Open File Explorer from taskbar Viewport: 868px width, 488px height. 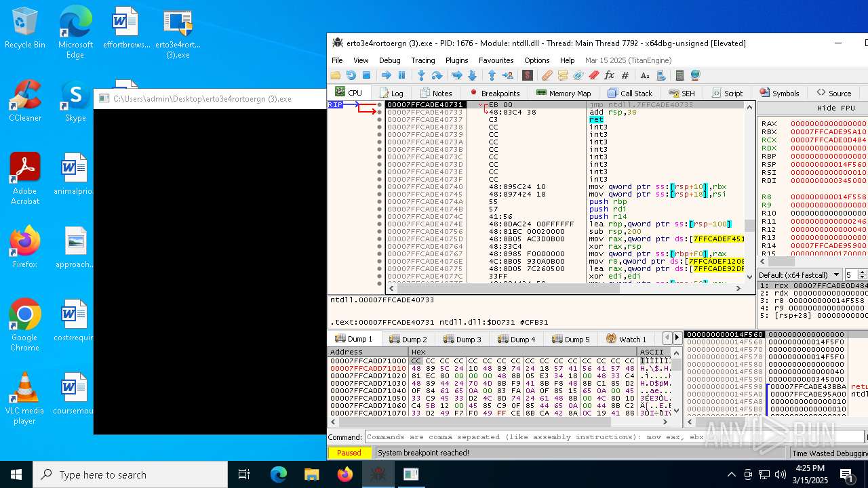coord(311,474)
